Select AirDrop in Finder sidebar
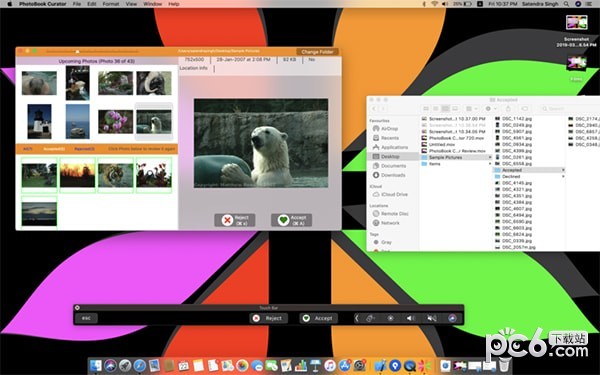The height and width of the screenshot is (375, 600). tap(389, 129)
